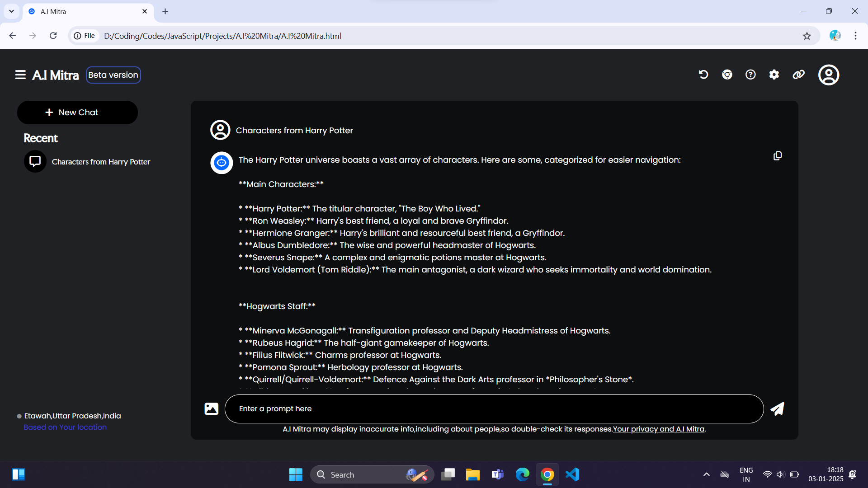Select the A.I Mitra browser tab

click(x=88, y=12)
